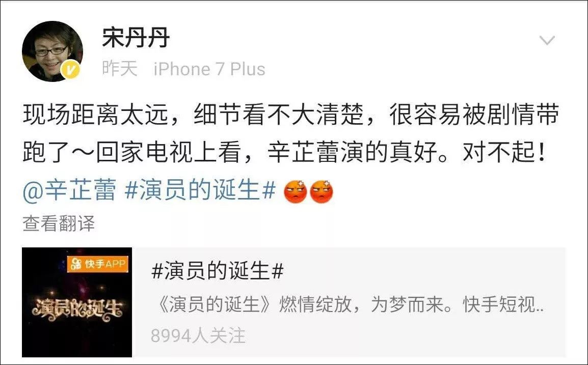Click the 8994人关注 follower count
This screenshot has width=588, height=365.
click(x=198, y=335)
